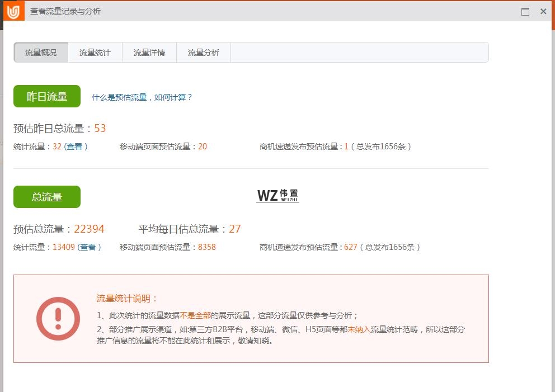Click the 预估昨日总流量 value 53
The height and width of the screenshot is (392, 555).
pos(100,129)
